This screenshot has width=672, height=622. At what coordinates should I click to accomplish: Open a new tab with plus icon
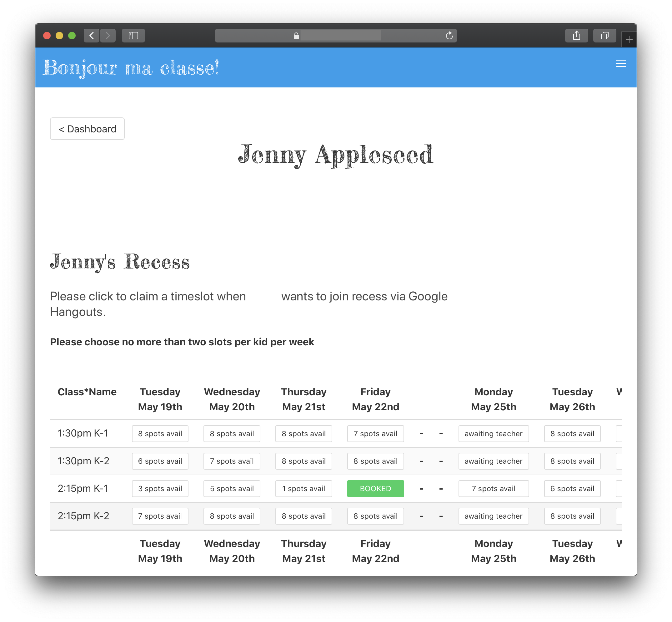point(629,40)
